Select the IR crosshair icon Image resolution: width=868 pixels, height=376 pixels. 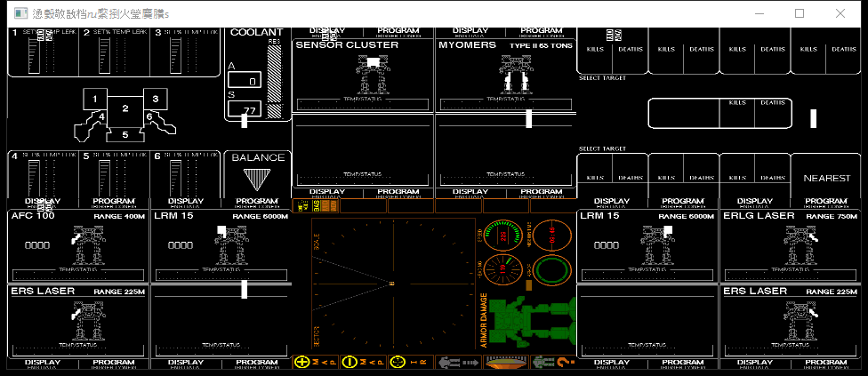click(410, 363)
